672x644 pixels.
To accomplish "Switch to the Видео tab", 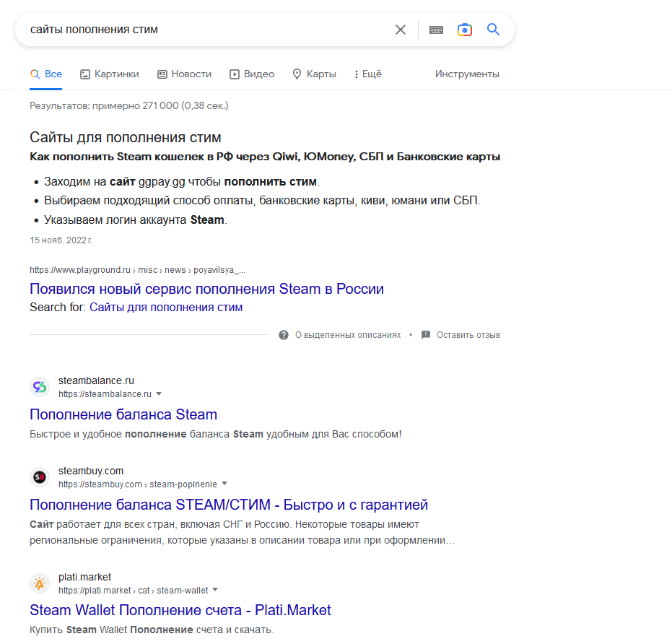I will [252, 74].
